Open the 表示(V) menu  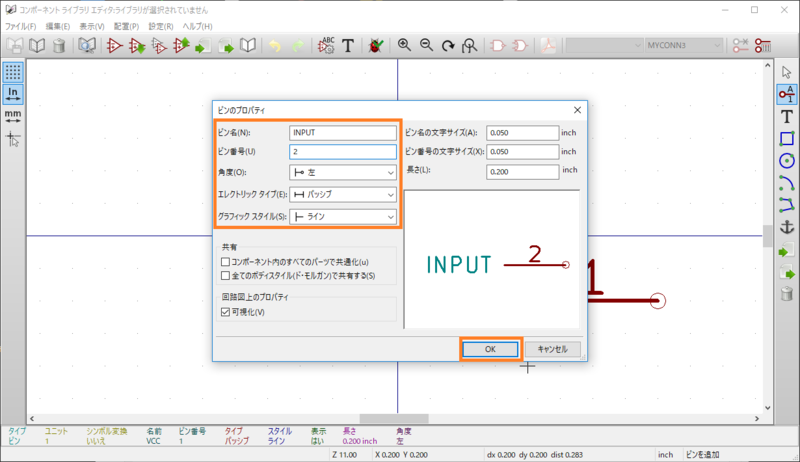coord(92,26)
